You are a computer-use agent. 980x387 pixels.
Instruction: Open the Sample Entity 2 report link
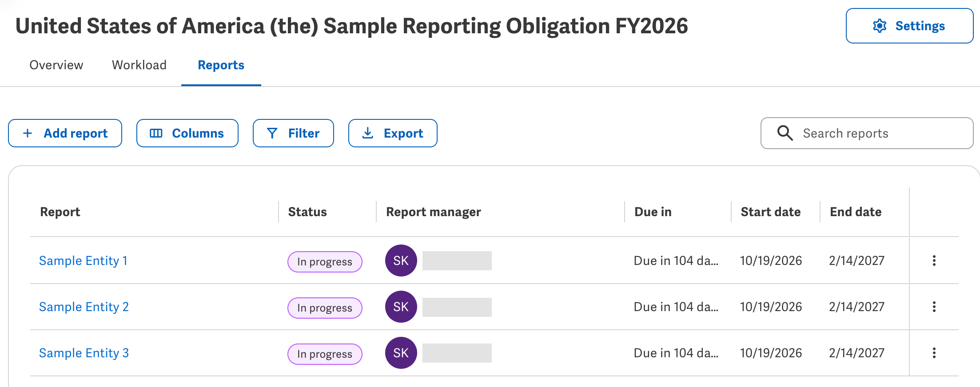(x=84, y=307)
